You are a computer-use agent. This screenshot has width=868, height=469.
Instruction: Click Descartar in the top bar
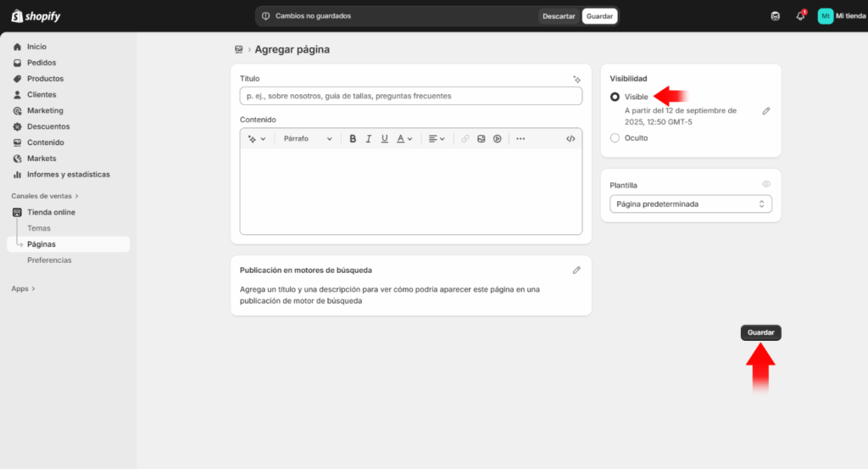pyautogui.click(x=559, y=16)
